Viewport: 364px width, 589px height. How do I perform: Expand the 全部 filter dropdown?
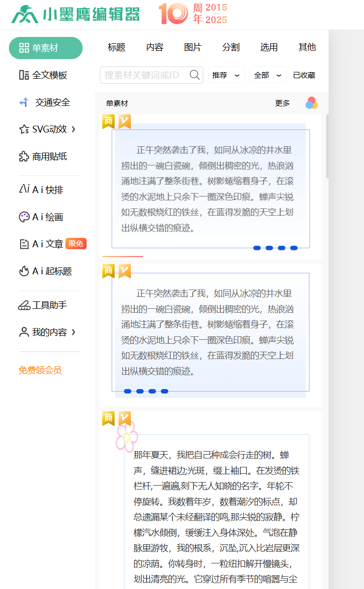268,75
